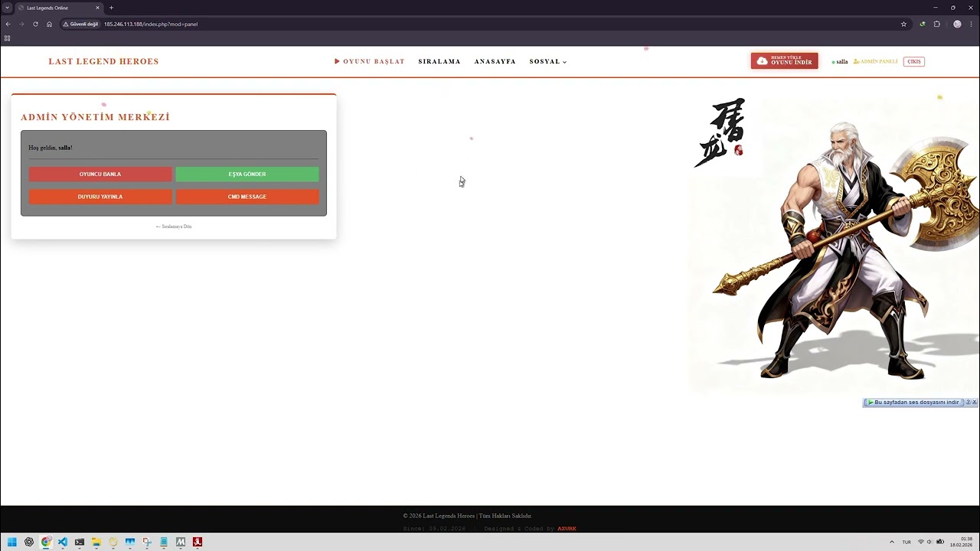Close the IDM download bar
This screenshot has width=980, height=551.
[975, 403]
